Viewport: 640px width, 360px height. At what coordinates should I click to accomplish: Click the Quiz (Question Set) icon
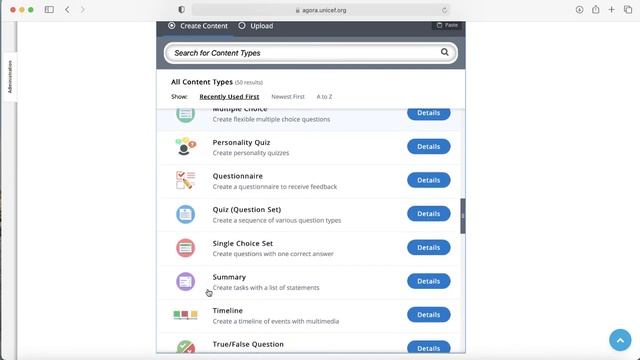pos(185,214)
